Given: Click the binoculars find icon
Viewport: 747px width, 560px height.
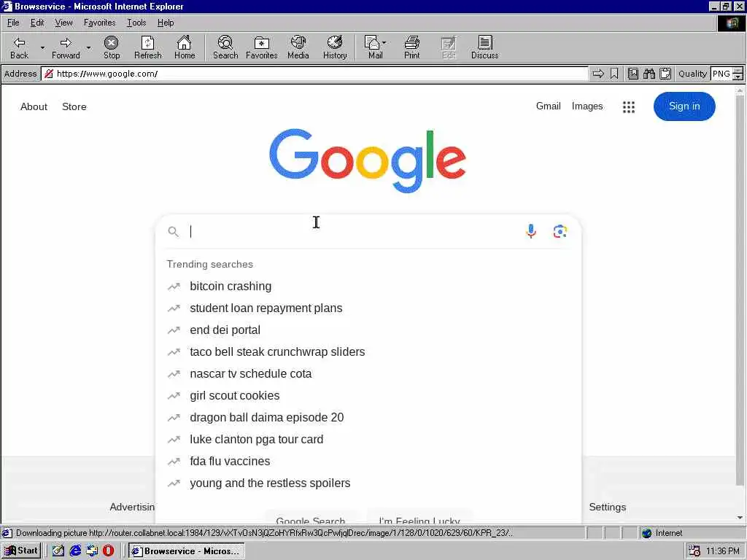Looking at the screenshot, I should [649, 74].
